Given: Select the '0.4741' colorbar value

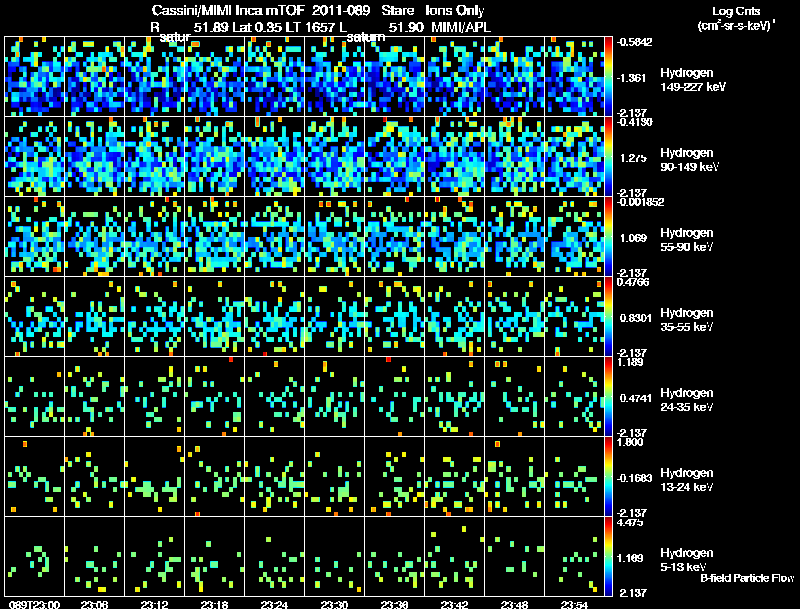Looking at the screenshot, I should coord(636,398).
